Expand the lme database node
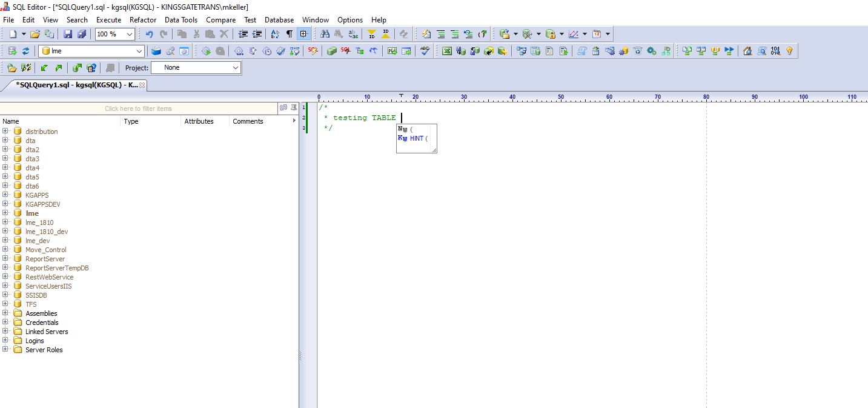Screen dimensions: 868x408 coord(5,213)
